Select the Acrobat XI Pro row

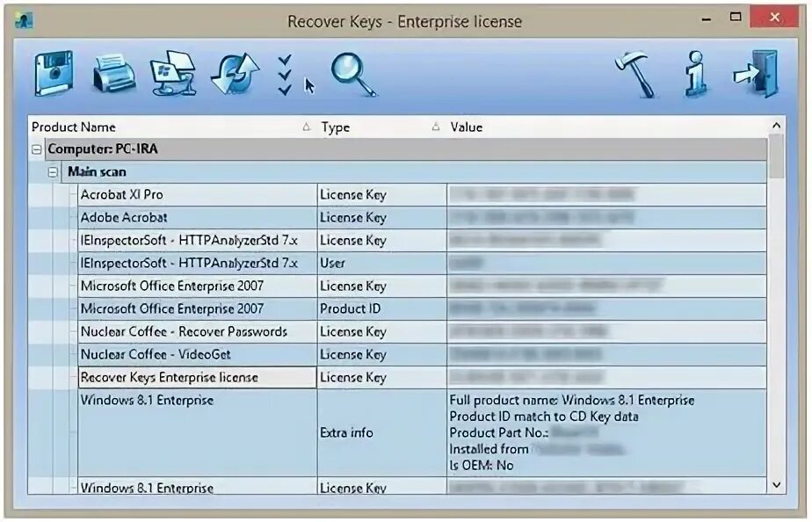point(422,195)
